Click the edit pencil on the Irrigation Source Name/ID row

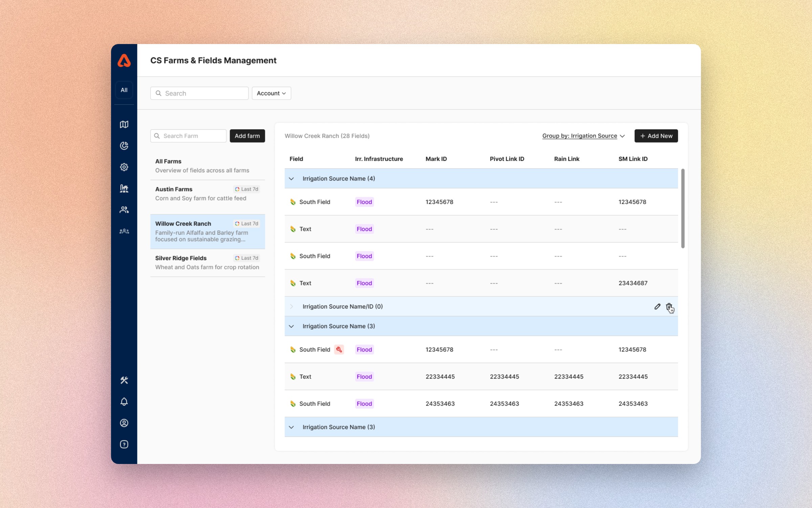(657, 306)
